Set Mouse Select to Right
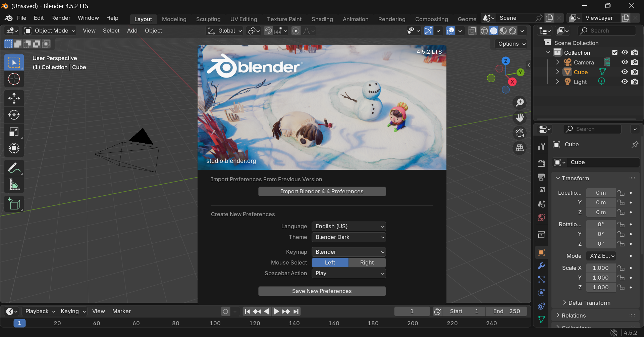This screenshot has height=337, width=644. [367, 262]
